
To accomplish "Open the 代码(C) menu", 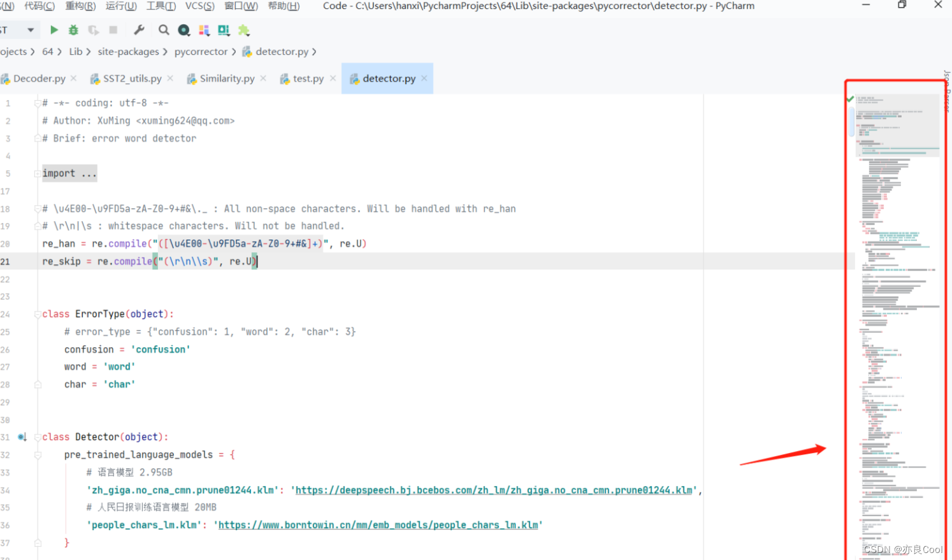I will [40, 6].
